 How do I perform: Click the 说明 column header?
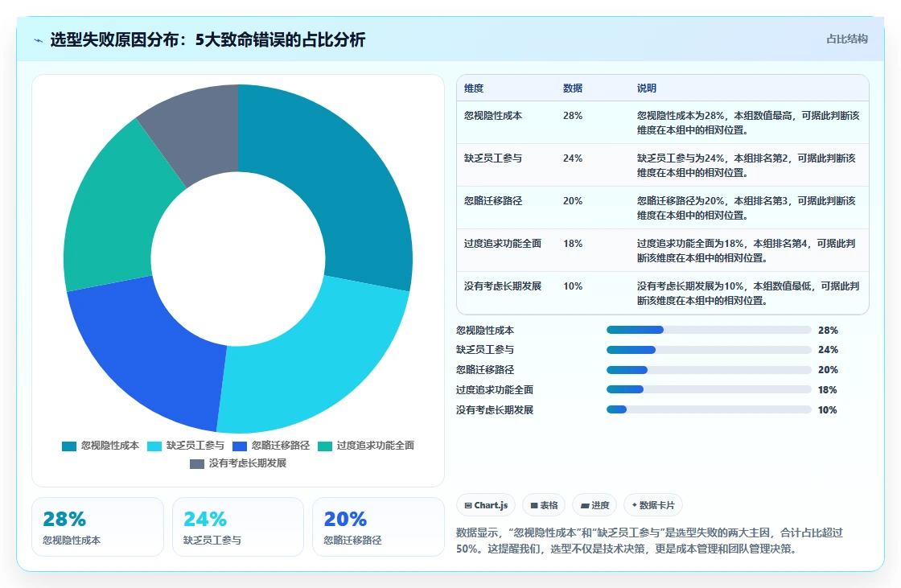(647, 88)
